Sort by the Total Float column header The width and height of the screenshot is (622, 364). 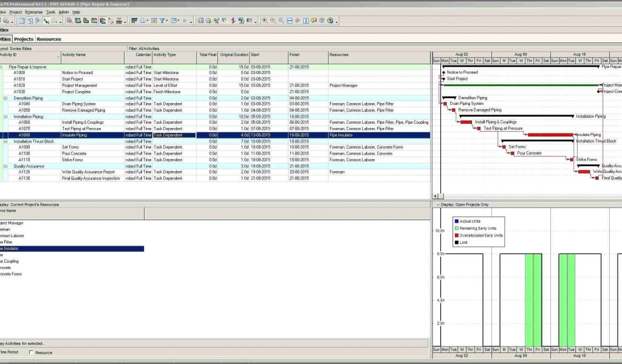[207, 55]
